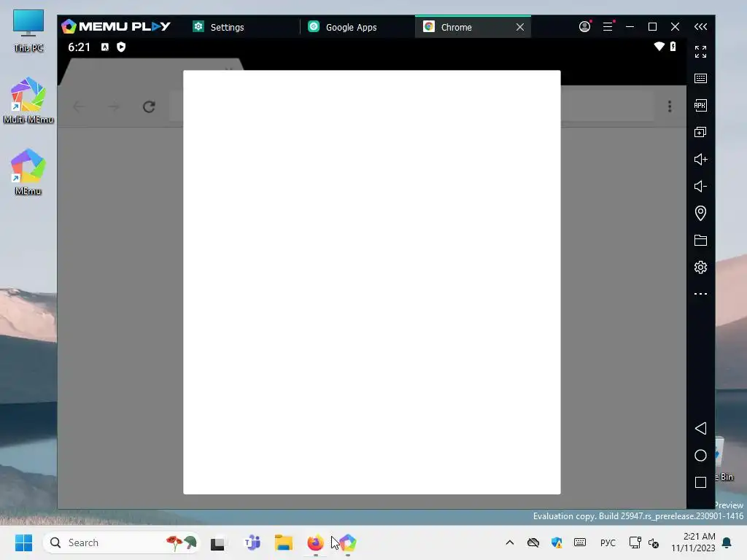Decrease emulator volume
Screen dimensions: 747x560
(x=700, y=186)
